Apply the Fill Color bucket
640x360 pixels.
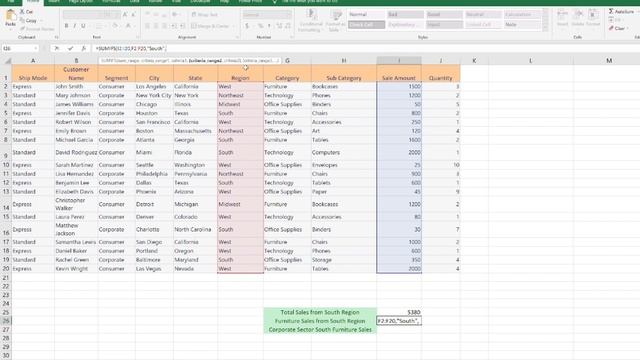pyautogui.click(x=115, y=26)
